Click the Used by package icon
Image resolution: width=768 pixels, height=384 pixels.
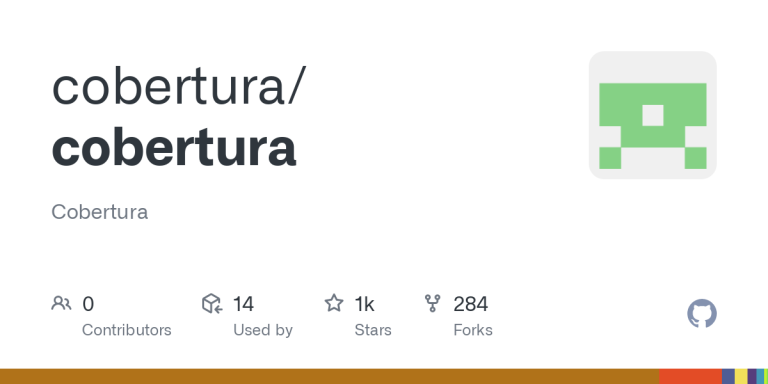click(212, 304)
